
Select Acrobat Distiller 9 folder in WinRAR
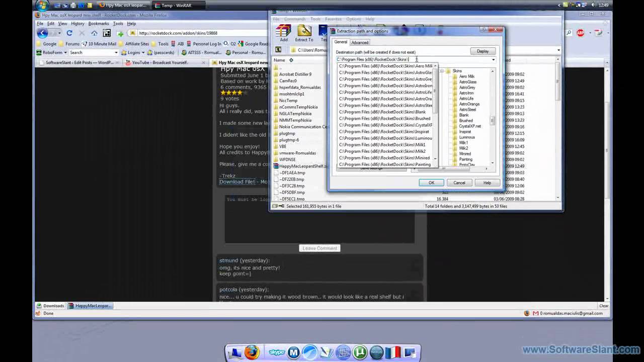pos(295,74)
